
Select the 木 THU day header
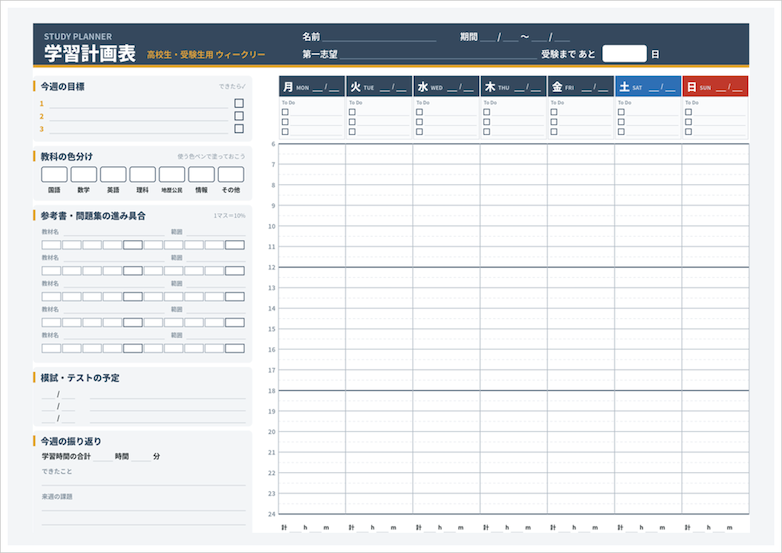(514, 86)
